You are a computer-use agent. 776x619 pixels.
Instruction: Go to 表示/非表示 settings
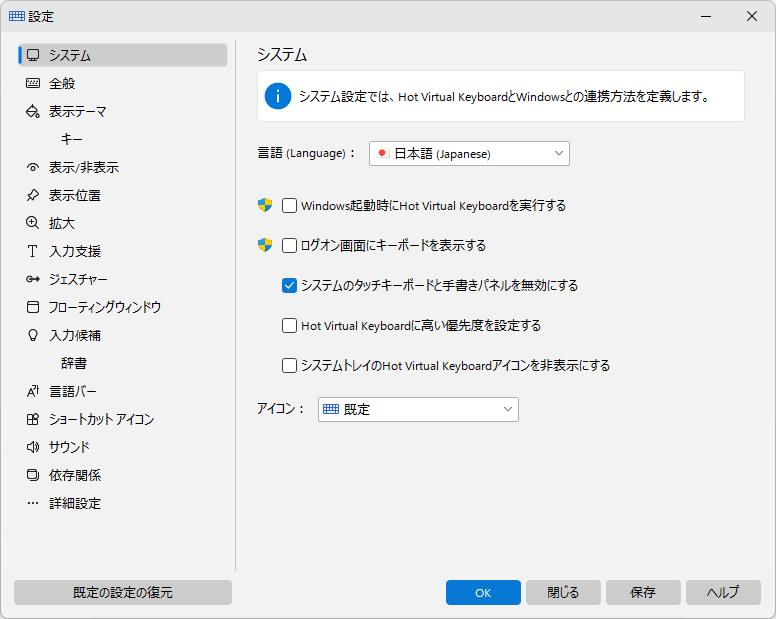(123, 167)
